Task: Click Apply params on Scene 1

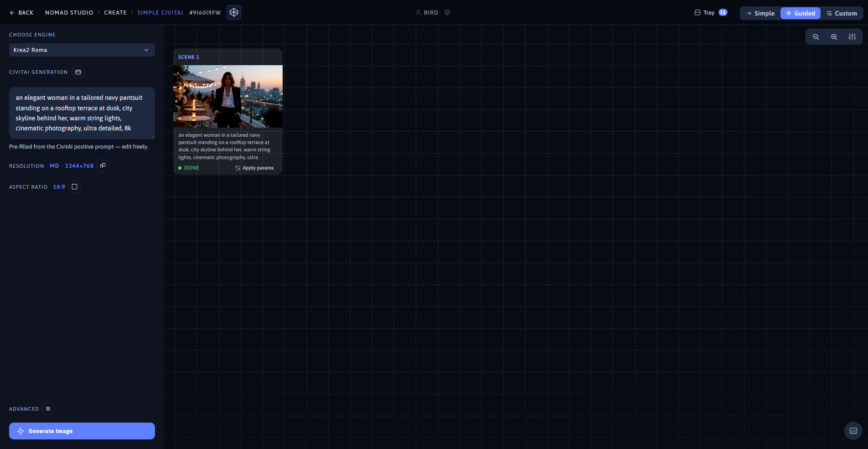Action: pyautogui.click(x=254, y=168)
